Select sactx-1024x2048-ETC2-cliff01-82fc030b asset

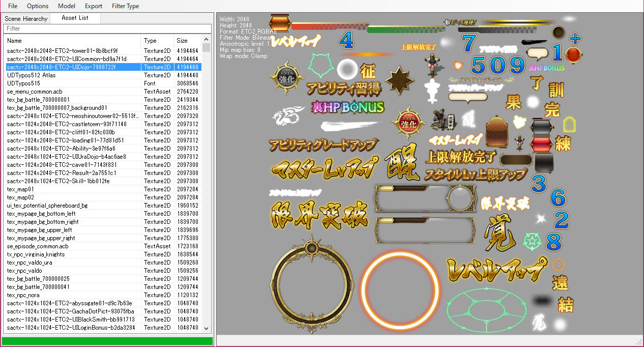[103, 132]
